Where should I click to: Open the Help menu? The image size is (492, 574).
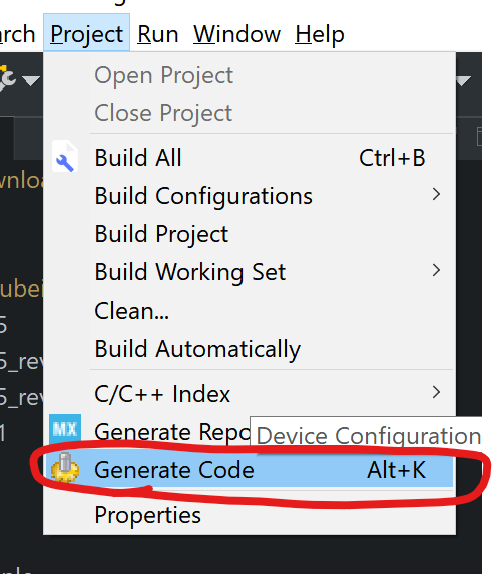pyautogui.click(x=320, y=34)
